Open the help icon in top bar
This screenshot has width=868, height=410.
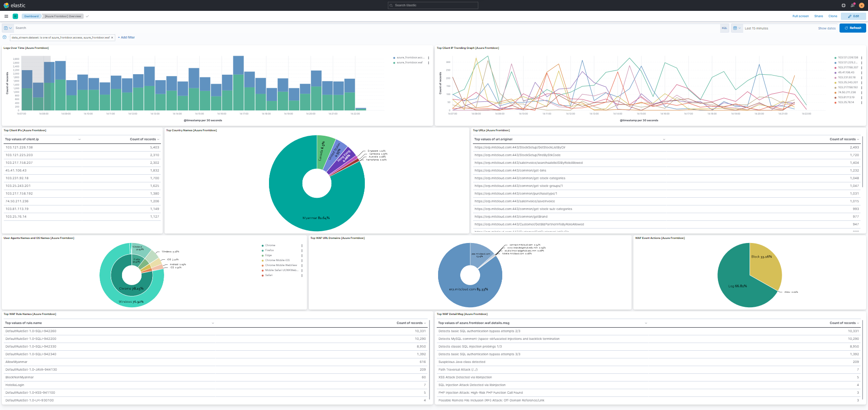[844, 5]
